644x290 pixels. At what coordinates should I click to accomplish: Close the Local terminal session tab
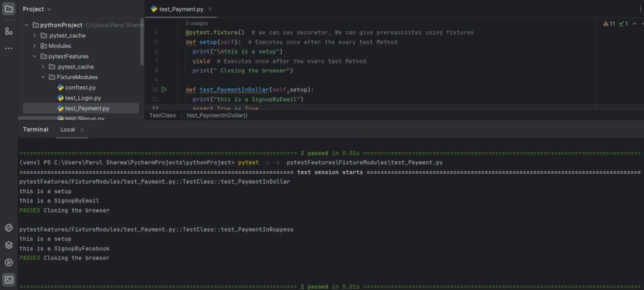[x=82, y=130]
